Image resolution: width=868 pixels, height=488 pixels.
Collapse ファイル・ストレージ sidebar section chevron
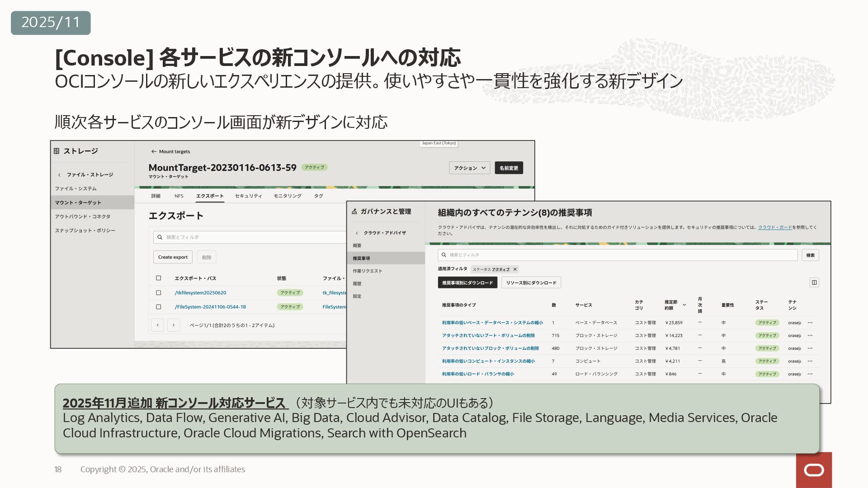[x=59, y=175]
